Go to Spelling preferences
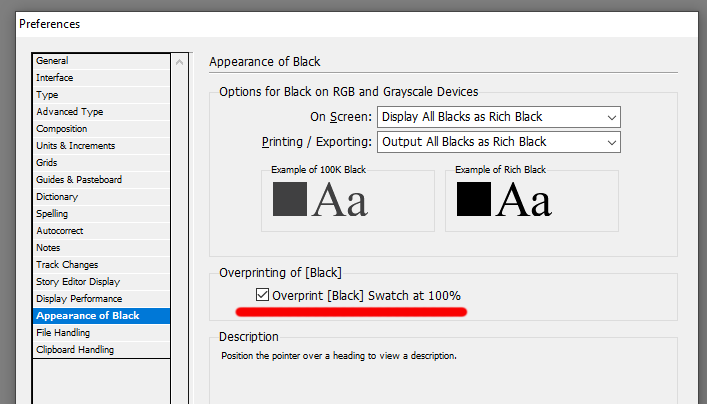Screen dimensions: 707x404 [52, 214]
